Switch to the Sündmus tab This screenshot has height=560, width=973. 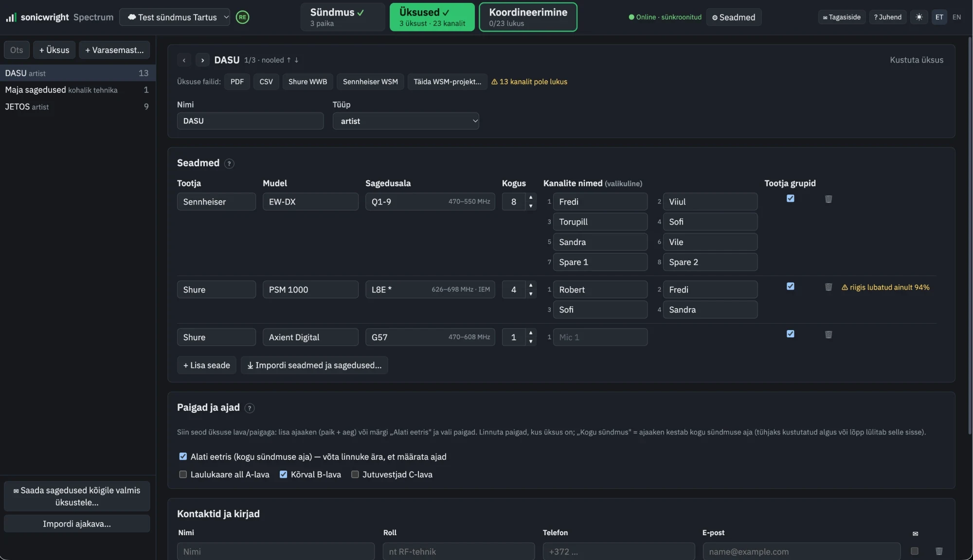click(x=343, y=17)
